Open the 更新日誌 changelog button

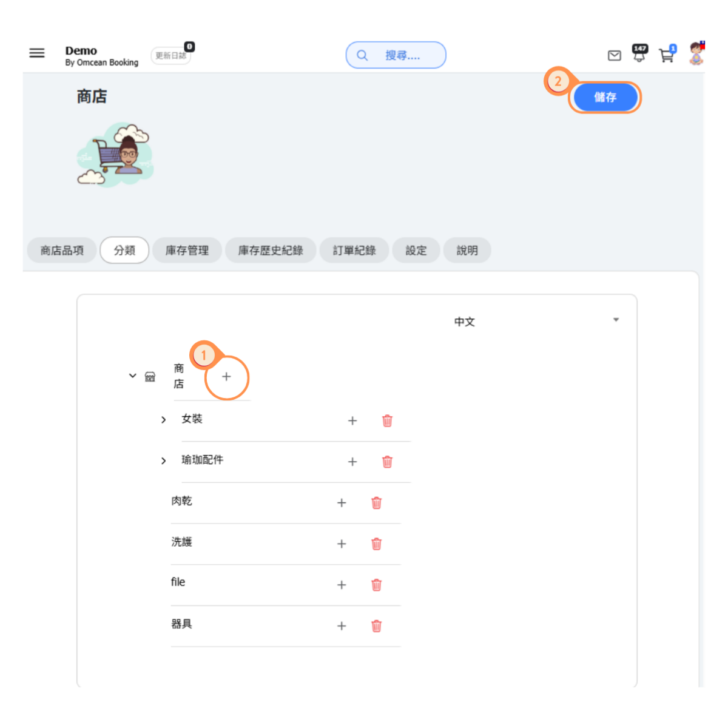click(x=171, y=56)
